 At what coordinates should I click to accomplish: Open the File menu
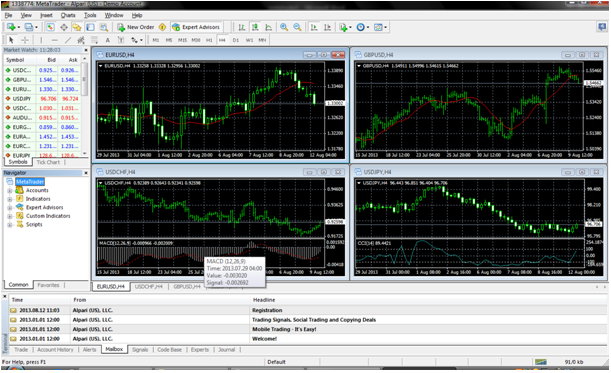coord(8,15)
